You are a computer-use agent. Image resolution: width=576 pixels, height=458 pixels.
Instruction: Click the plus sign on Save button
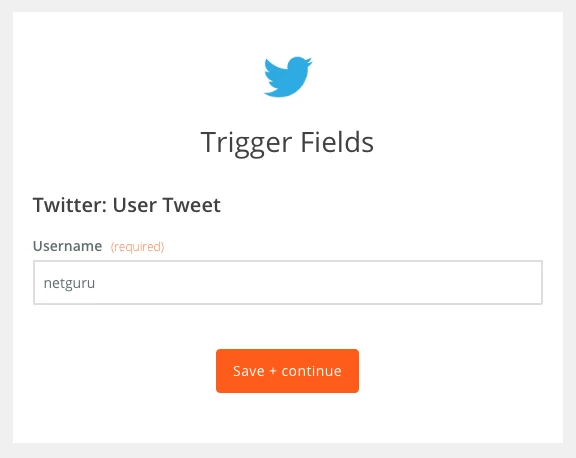tap(273, 371)
